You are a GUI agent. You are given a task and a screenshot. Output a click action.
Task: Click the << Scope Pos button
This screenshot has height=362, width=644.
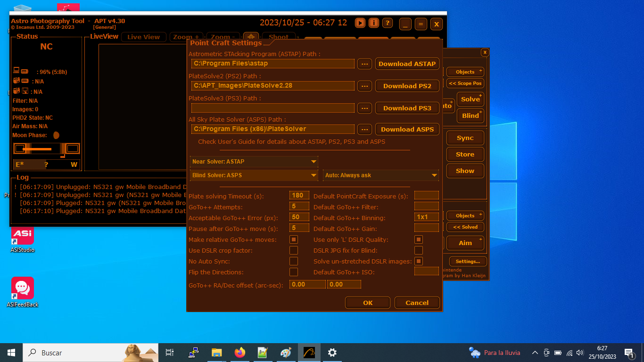465,83
